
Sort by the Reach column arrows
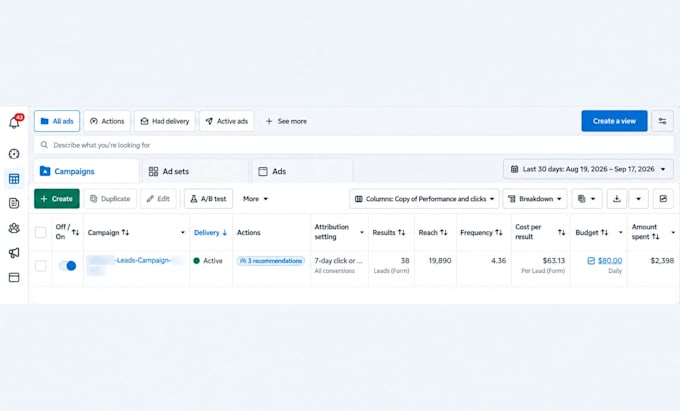(443, 233)
